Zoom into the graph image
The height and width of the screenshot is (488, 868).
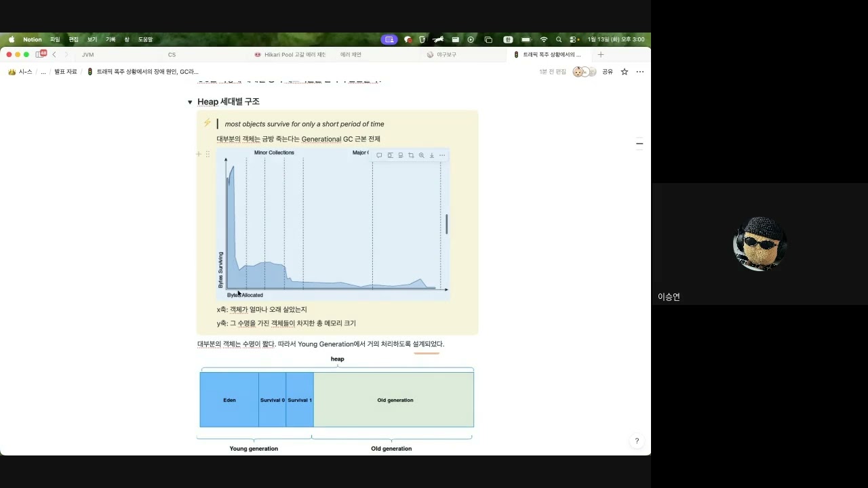pyautogui.click(x=421, y=155)
